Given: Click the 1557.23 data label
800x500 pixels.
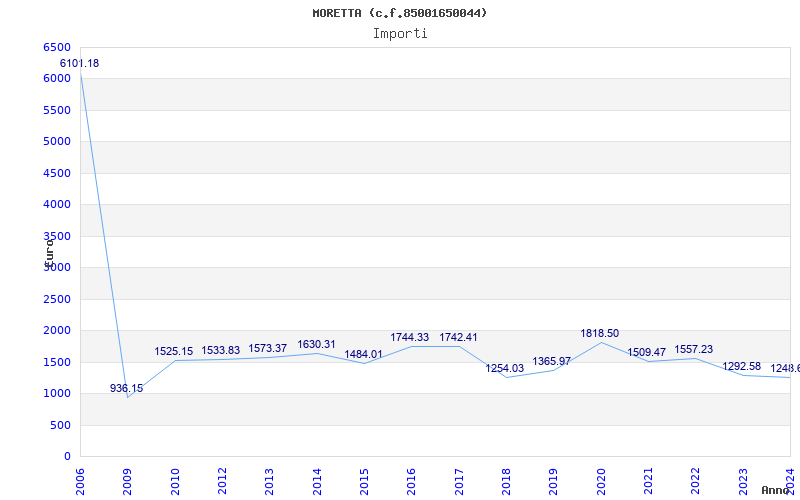Looking at the screenshot, I should (694, 350).
